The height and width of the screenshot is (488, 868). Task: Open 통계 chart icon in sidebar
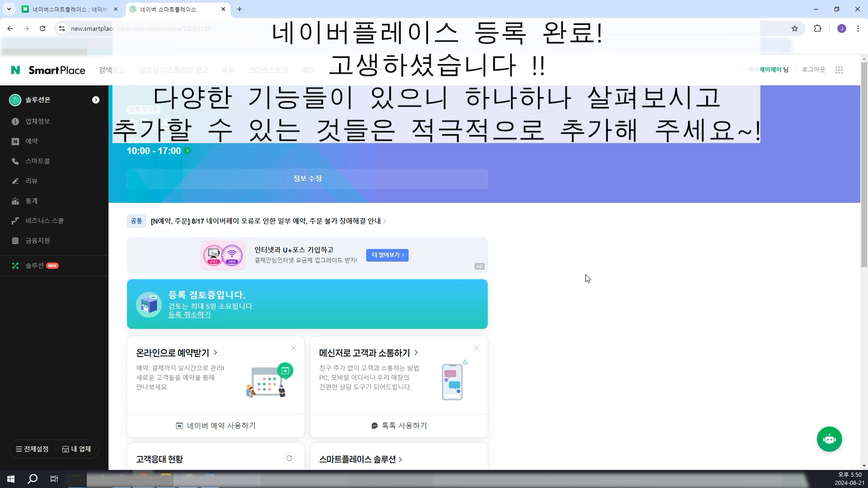click(15, 201)
